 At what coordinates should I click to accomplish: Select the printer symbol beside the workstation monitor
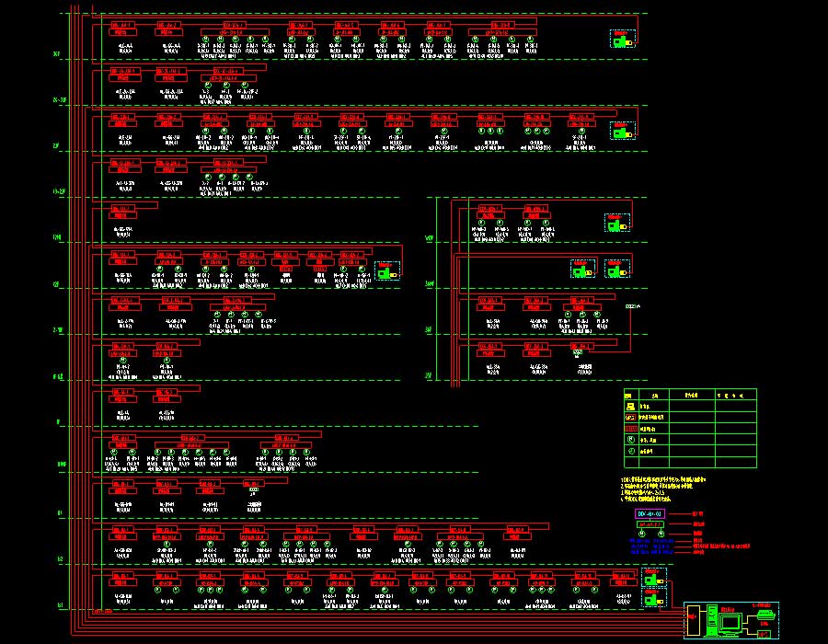(763, 614)
